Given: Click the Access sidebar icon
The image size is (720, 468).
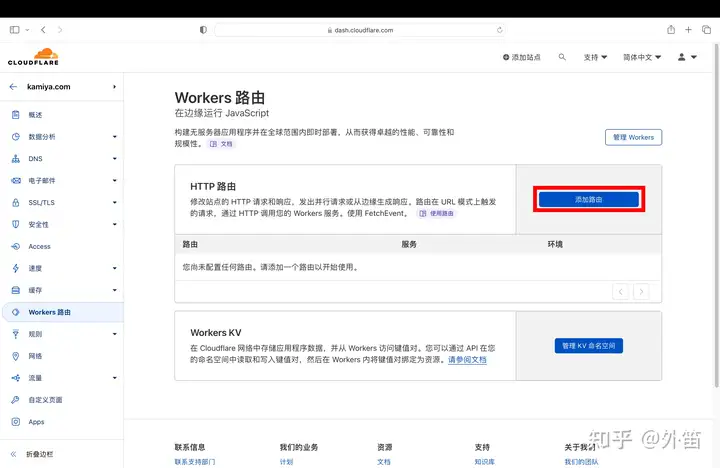Looking at the screenshot, I should (16, 246).
